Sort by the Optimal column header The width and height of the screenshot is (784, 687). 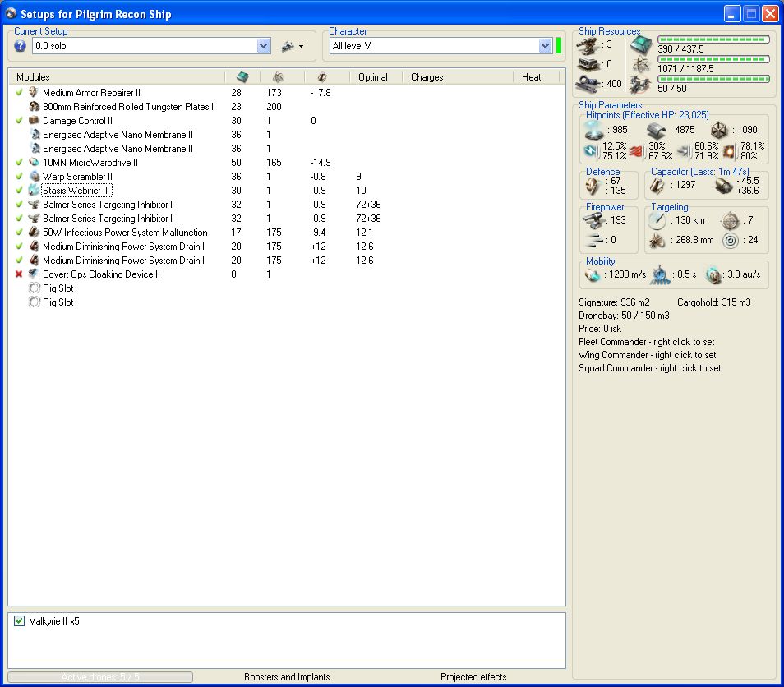(373, 77)
